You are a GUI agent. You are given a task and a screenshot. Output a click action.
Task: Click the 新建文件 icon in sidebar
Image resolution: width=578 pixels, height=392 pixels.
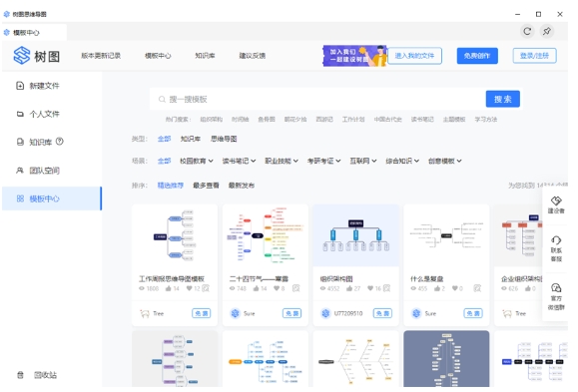tap(20, 86)
